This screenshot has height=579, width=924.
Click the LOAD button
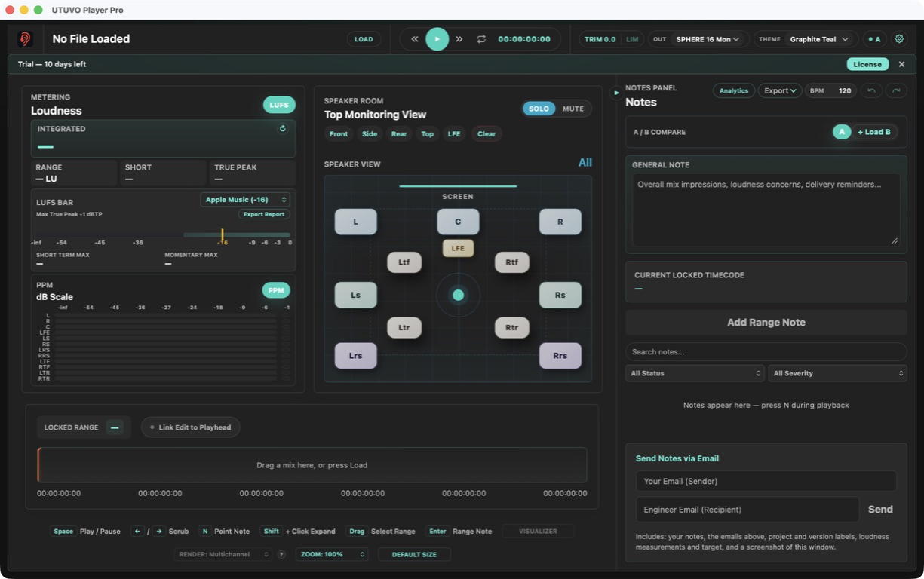click(364, 39)
